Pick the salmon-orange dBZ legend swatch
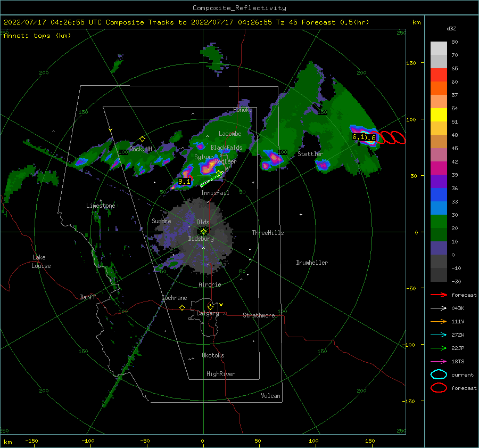 [x=439, y=101]
